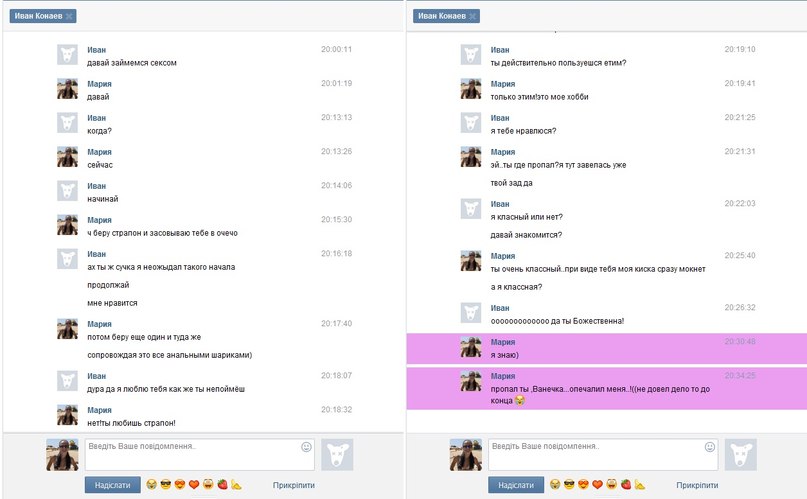Image resolution: width=807 pixels, height=499 pixels.
Task: Open smiley picker in left message box
Action: (x=306, y=447)
